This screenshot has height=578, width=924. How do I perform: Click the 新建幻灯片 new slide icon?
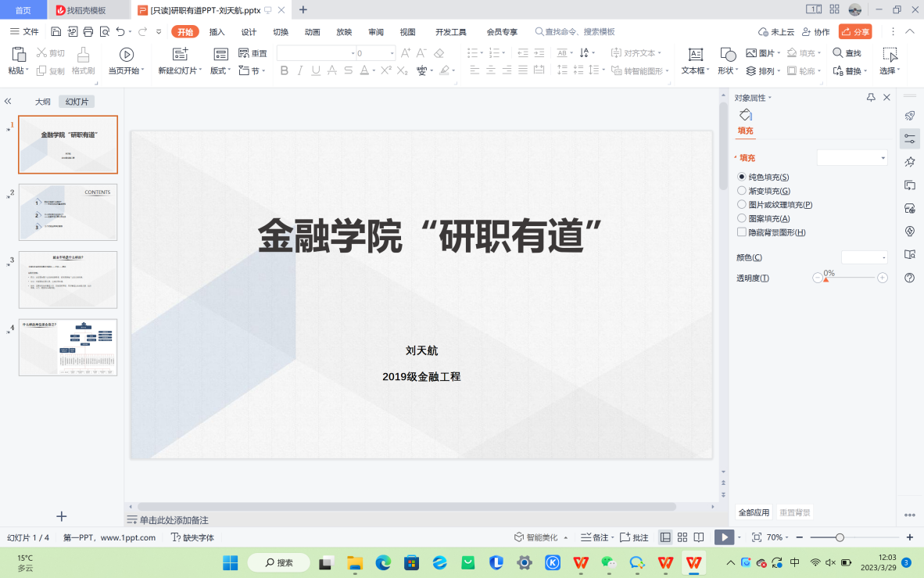pyautogui.click(x=181, y=54)
